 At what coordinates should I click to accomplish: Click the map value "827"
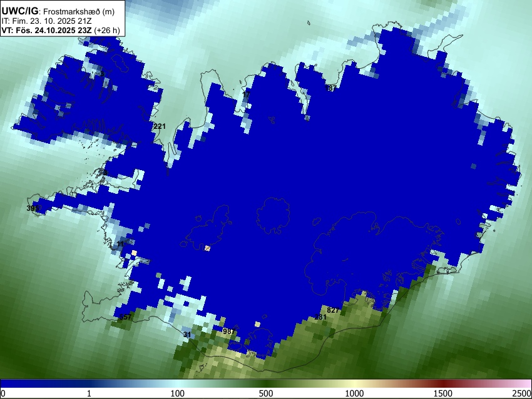[333, 310]
